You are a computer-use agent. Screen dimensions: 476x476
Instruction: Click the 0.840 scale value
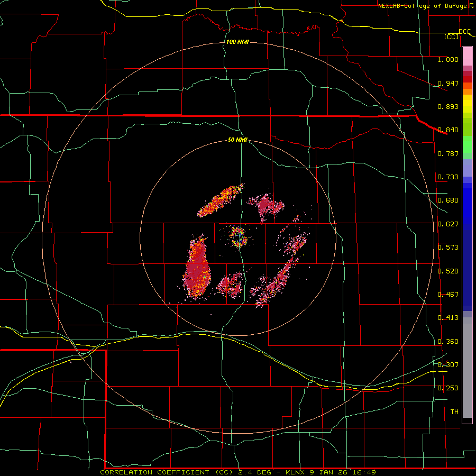(x=448, y=130)
